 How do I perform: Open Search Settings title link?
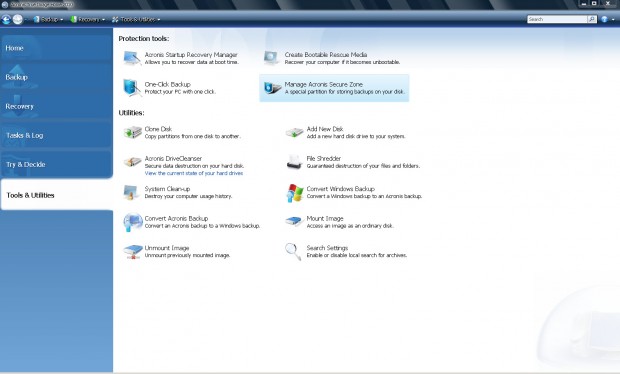tap(327, 248)
